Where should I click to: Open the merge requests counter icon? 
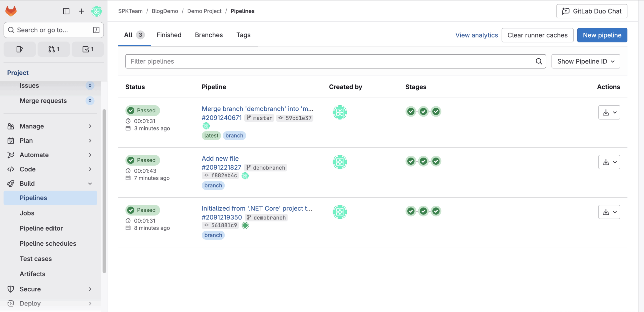54,49
